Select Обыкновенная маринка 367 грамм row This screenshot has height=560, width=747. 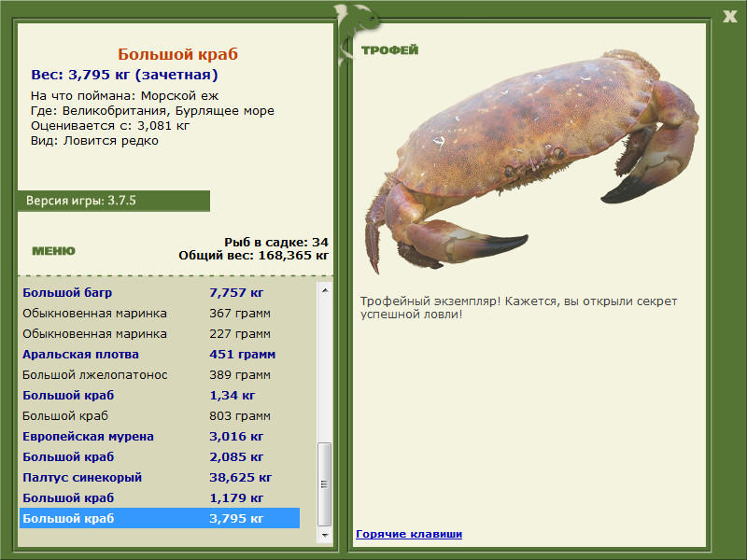[x=160, y=314]
